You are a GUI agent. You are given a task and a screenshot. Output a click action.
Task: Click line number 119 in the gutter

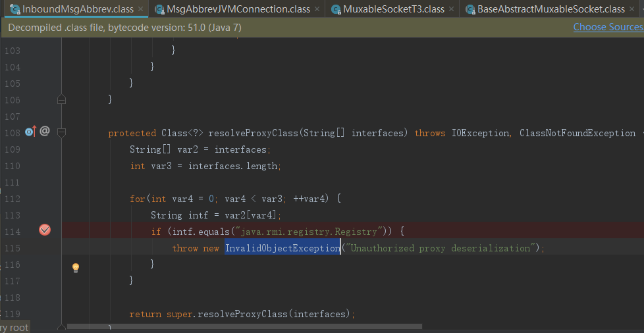tap(13, 314)
